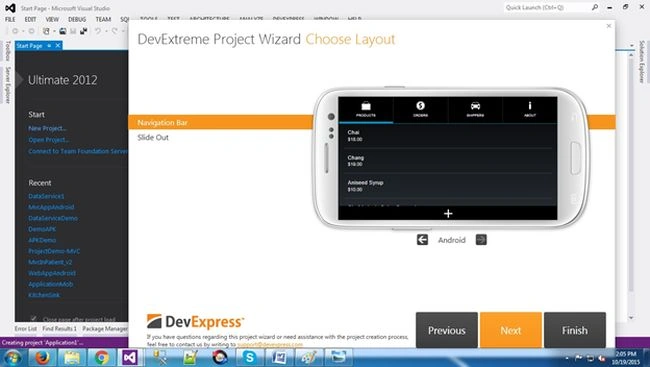Click the Open Project link
The image size is (650, 367).
pos(49,140)
